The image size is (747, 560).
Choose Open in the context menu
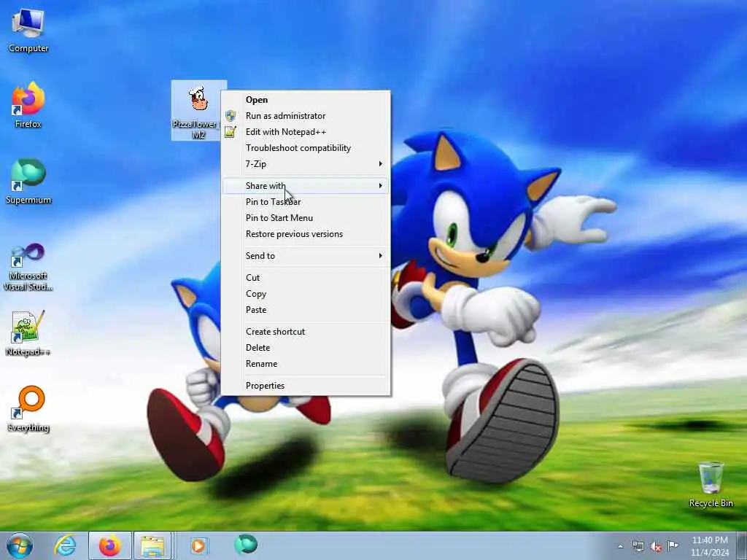tap(306, 99)
